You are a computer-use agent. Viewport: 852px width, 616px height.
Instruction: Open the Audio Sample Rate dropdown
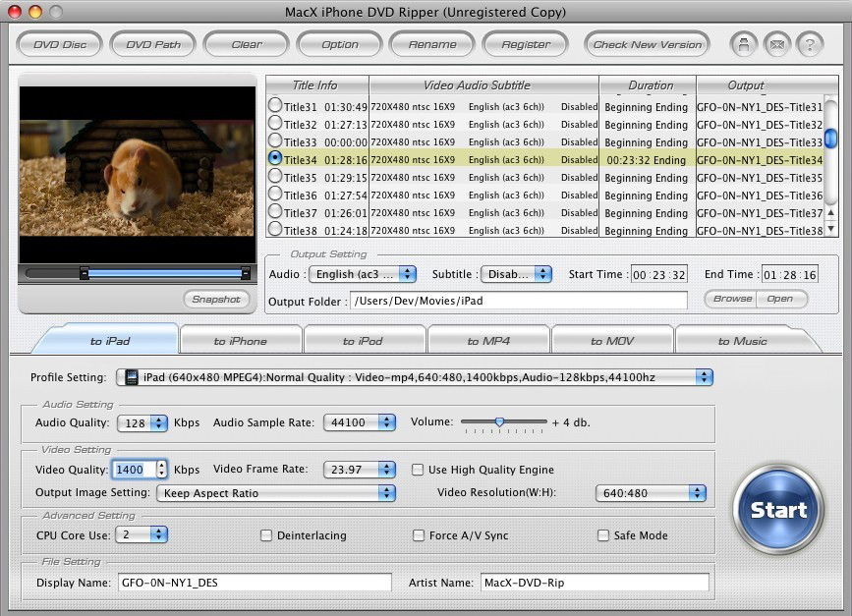(359, 422)
